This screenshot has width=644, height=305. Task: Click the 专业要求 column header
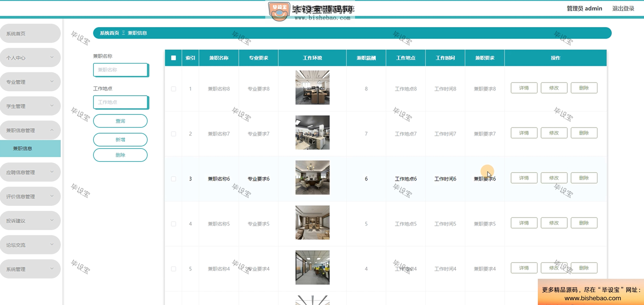pyautogui.click(x=258, y=58)
